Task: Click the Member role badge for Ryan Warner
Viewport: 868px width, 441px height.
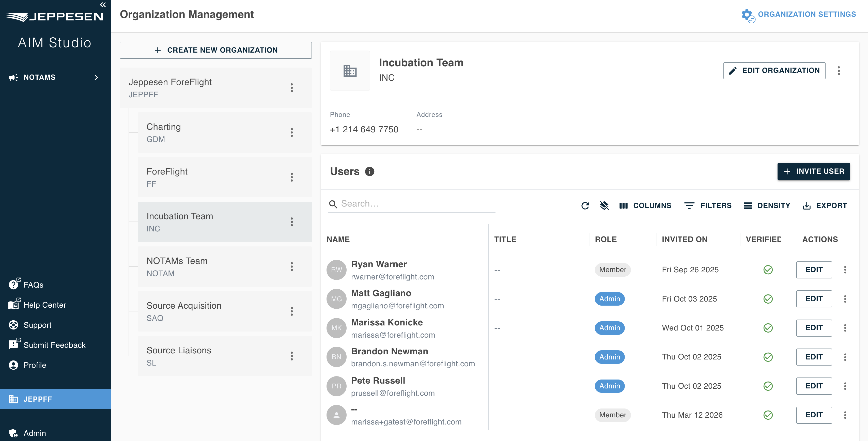Action: tap(613, 270)
